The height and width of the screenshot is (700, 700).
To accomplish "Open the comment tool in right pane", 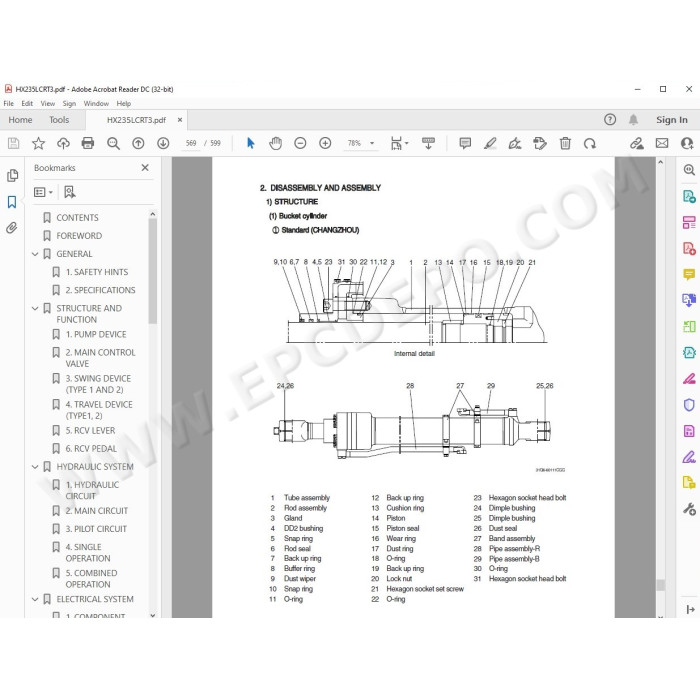I will [x=689, y=274].
